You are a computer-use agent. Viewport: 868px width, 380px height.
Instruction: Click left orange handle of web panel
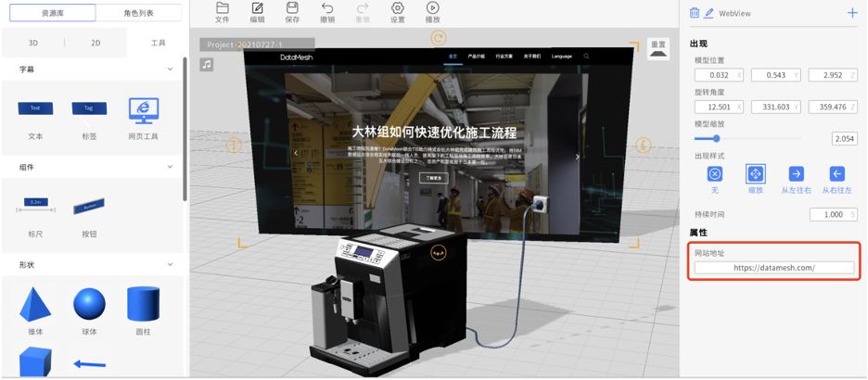pyautogui.click(x=235, y=146)
